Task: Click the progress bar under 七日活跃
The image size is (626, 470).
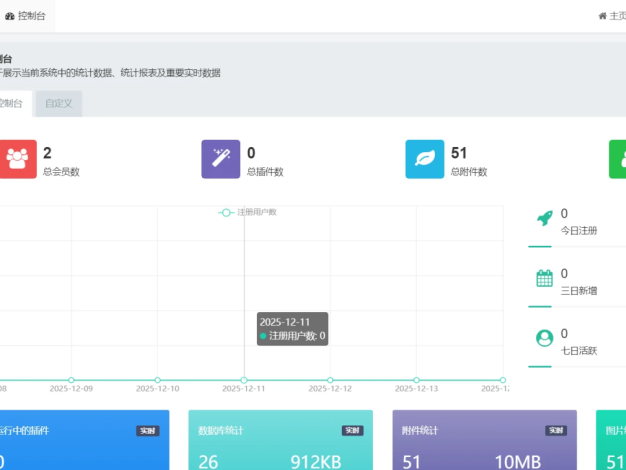Action: pyautogui.click(x=577, y=367)
